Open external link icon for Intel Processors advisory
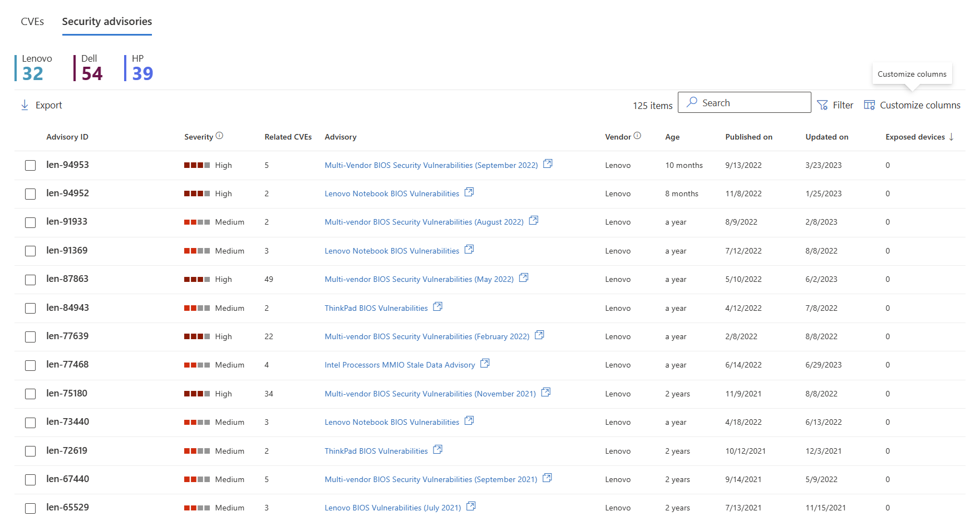 point(485,364)
